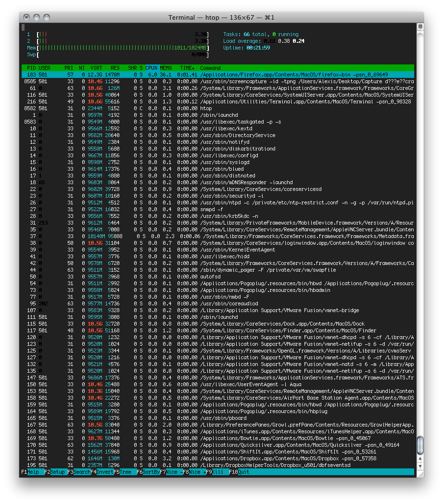The image size is (443, 504).
Task: Select the Terminal.app process row
Action: pos(217,101)
